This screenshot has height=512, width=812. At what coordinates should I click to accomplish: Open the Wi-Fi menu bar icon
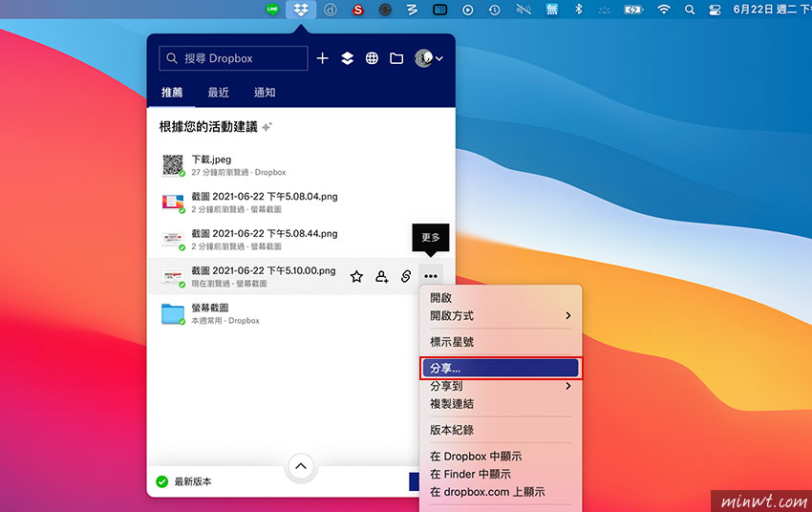click(x=663, y=10)
